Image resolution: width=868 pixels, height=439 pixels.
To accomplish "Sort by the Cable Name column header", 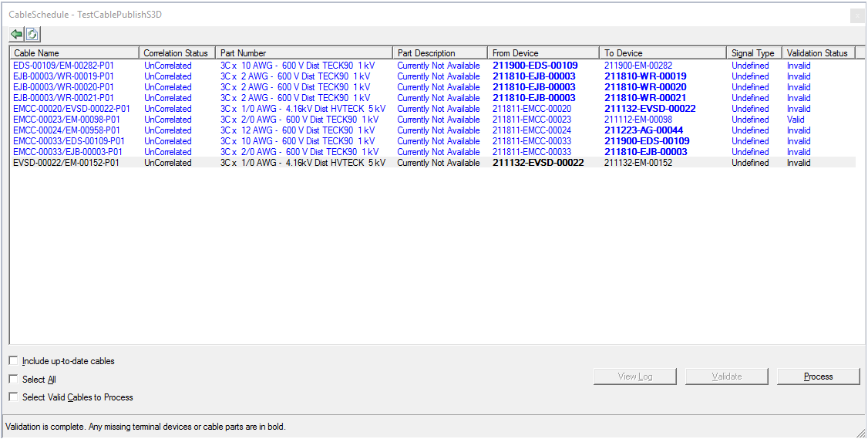I will (x=75, y=53).
